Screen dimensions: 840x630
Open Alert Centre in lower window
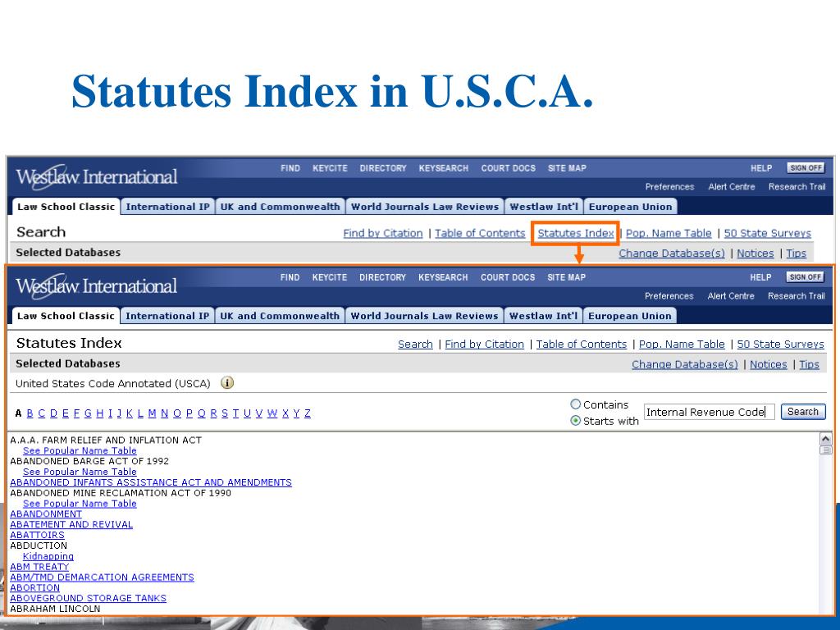731,296
